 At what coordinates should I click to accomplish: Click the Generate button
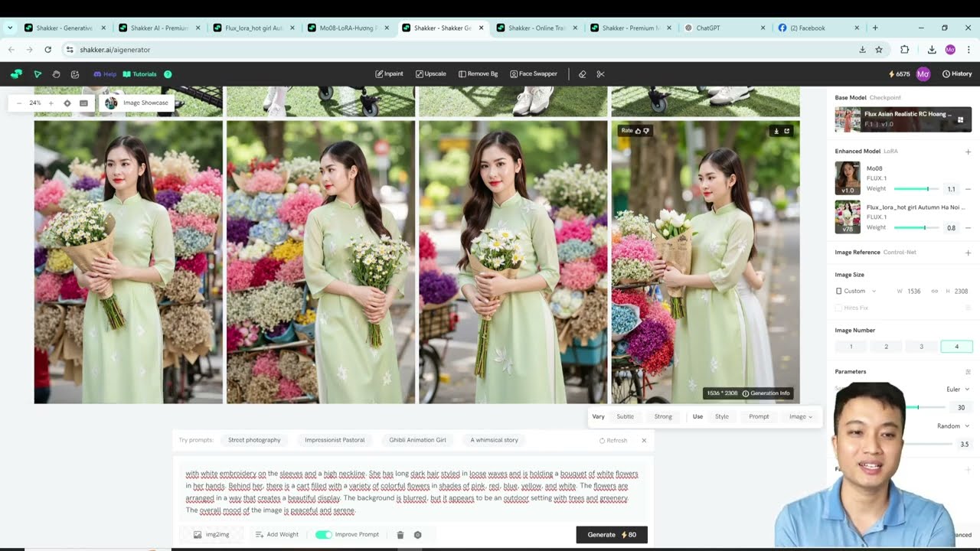(612, 535)
